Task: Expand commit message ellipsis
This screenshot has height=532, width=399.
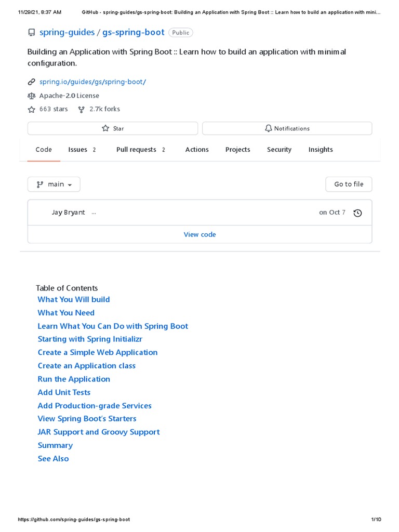Action: [94, 212]
